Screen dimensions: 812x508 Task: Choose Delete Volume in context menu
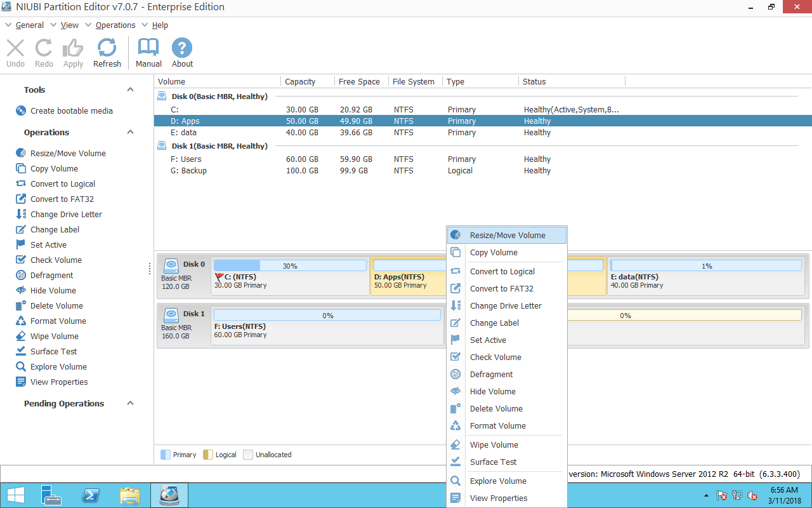(x=507, y=408)
